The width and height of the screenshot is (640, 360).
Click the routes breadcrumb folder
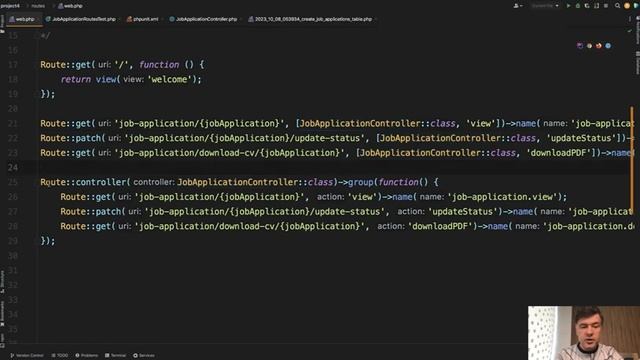pyautogui.click(x=38, y=6)
